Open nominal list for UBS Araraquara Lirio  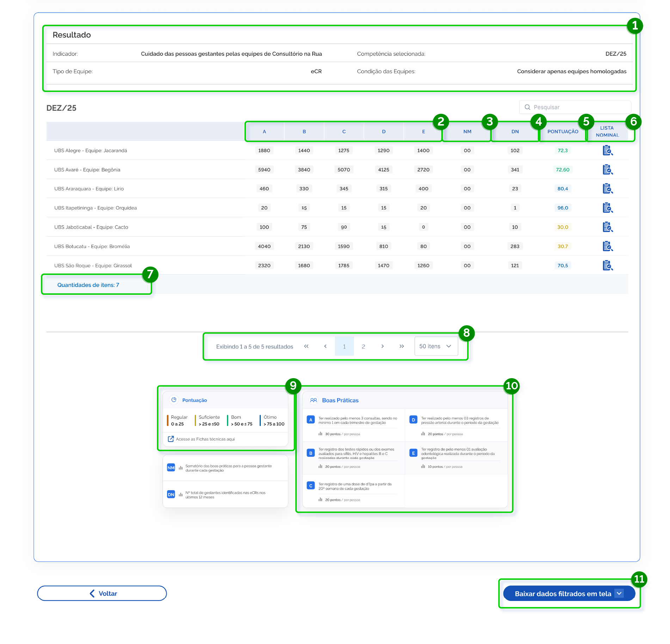(607, 189)
